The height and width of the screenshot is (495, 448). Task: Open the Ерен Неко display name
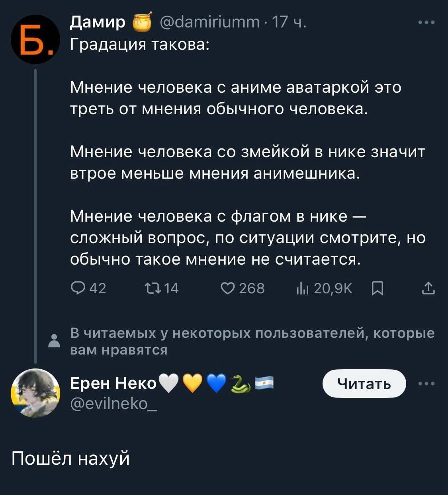click(x=113, y=383)
